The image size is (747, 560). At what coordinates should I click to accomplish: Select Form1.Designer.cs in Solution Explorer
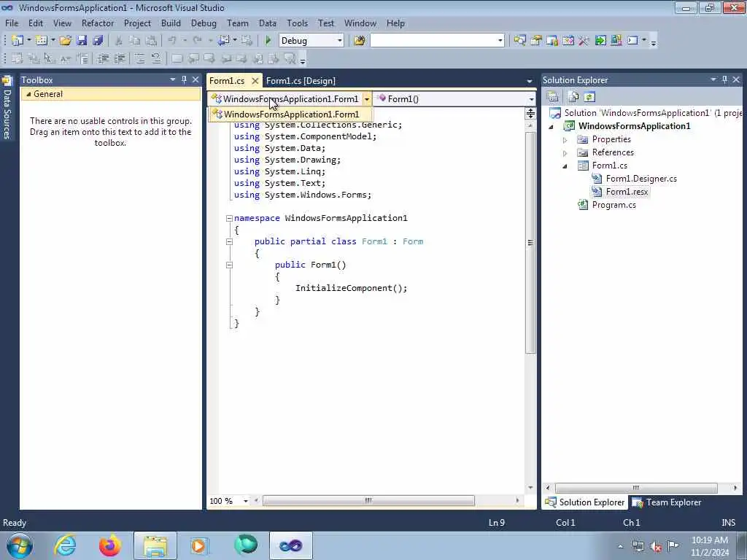point(641,179)
